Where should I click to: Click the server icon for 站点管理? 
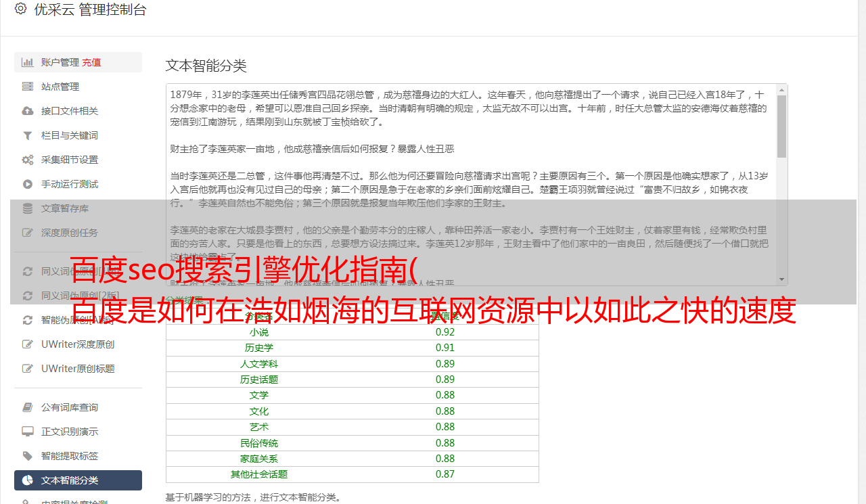28,87
